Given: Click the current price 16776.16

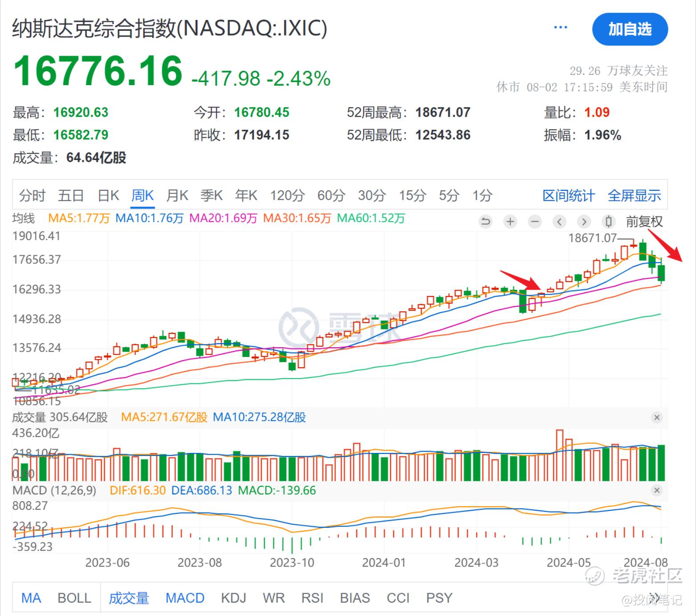Looking at the screenshot, I should point(98,71).
